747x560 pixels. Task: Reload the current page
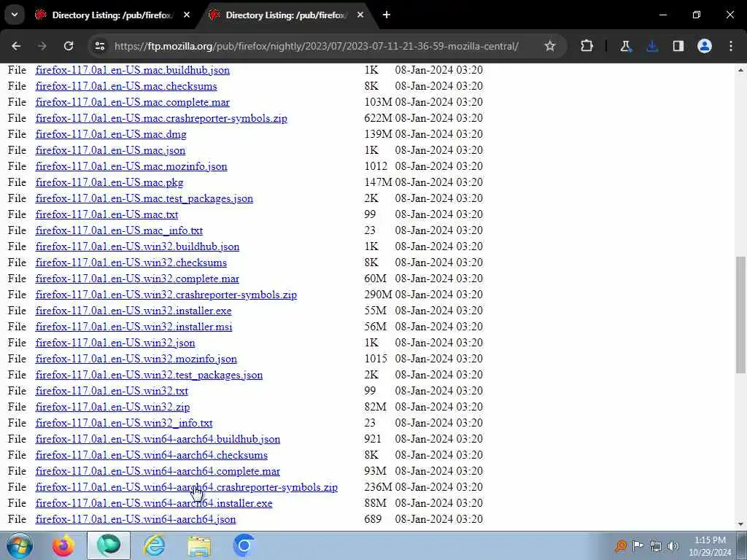click(69, 46)
